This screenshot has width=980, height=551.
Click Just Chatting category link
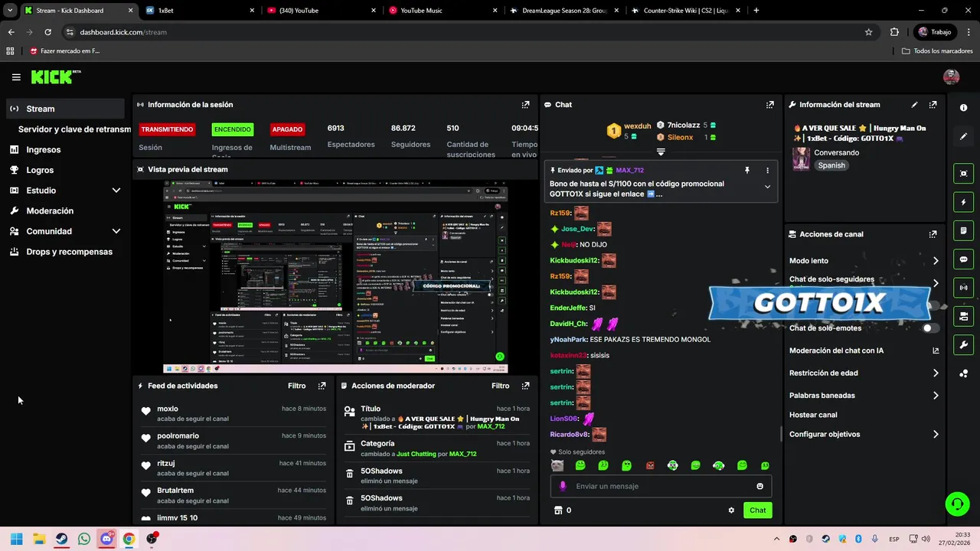(x=416, y=454)
